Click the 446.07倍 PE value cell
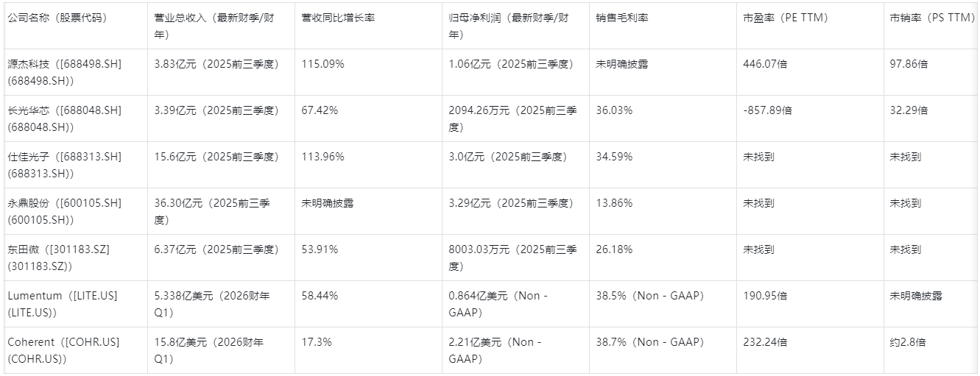980x376 pixels. coord(765,64)
